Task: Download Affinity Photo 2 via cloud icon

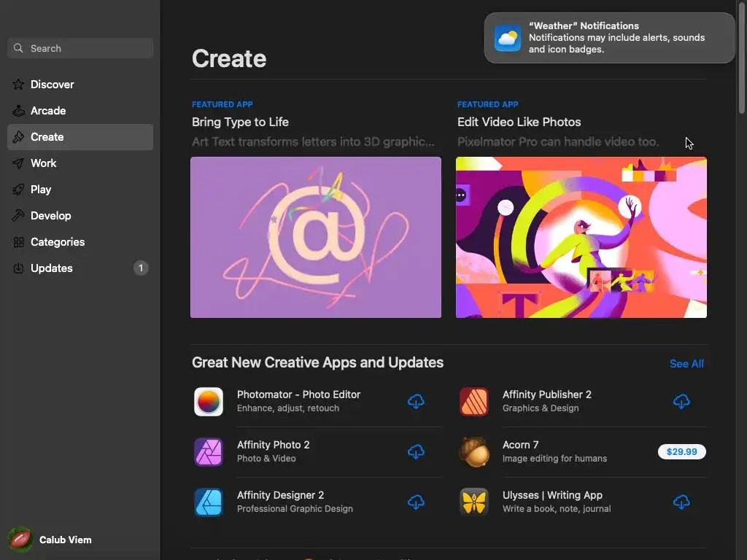Action: (416, 452)
